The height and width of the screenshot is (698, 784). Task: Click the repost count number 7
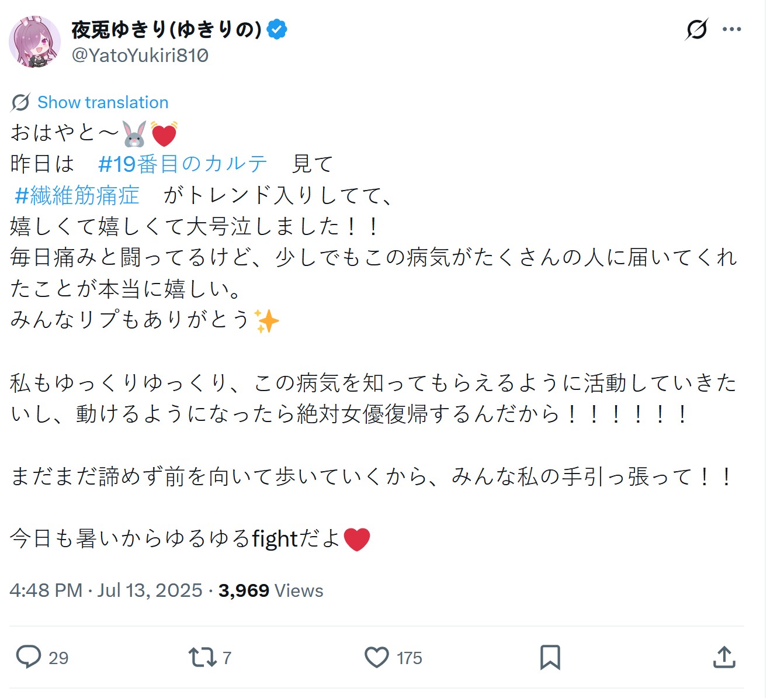227,658
